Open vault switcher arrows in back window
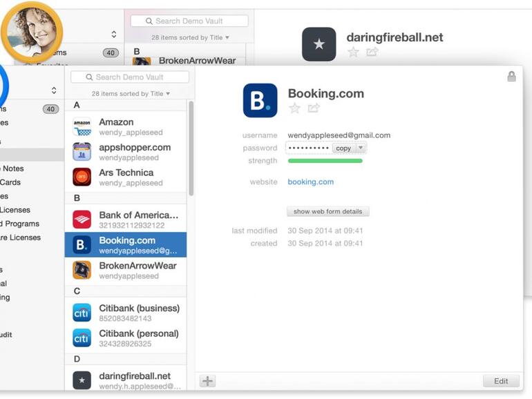Viewport: 532px width, 399px height. tap(114, 35)
